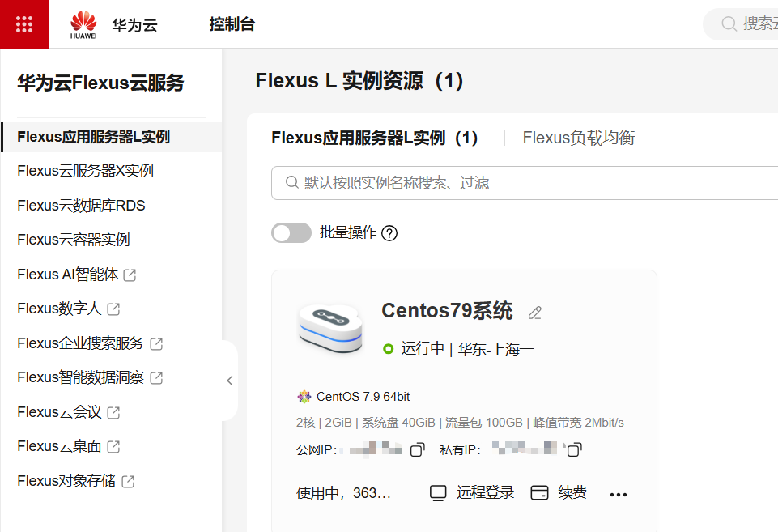The image size is (778, 532).
Task: Open the more actions ellipsis menu
Action: coord(619,494)
